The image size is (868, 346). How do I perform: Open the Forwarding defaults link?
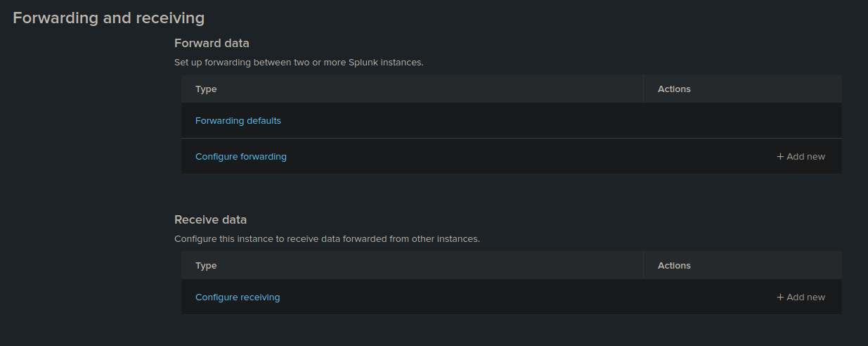click(238, 121)
